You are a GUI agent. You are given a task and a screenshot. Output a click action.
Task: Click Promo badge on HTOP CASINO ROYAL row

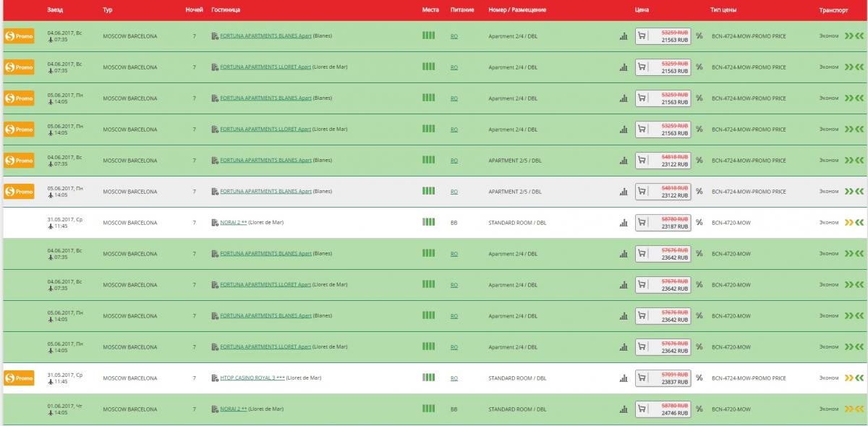tap(19, 378)
